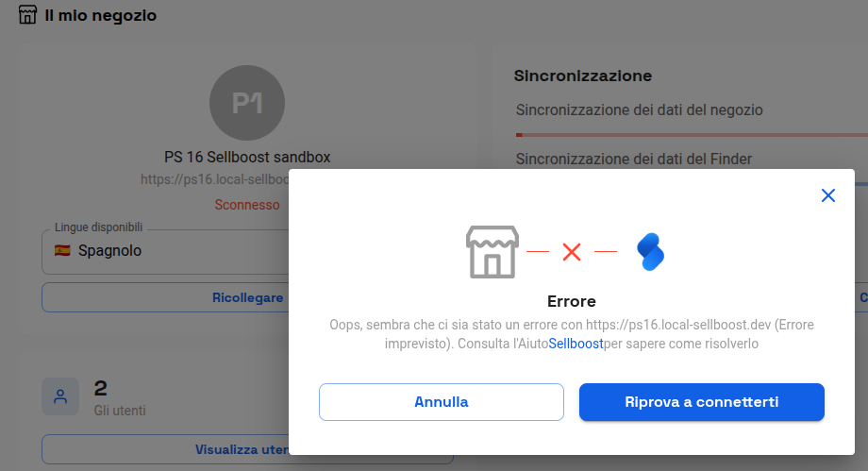Click the Ricollegare button
868x471 pixels.
[165, 297]
